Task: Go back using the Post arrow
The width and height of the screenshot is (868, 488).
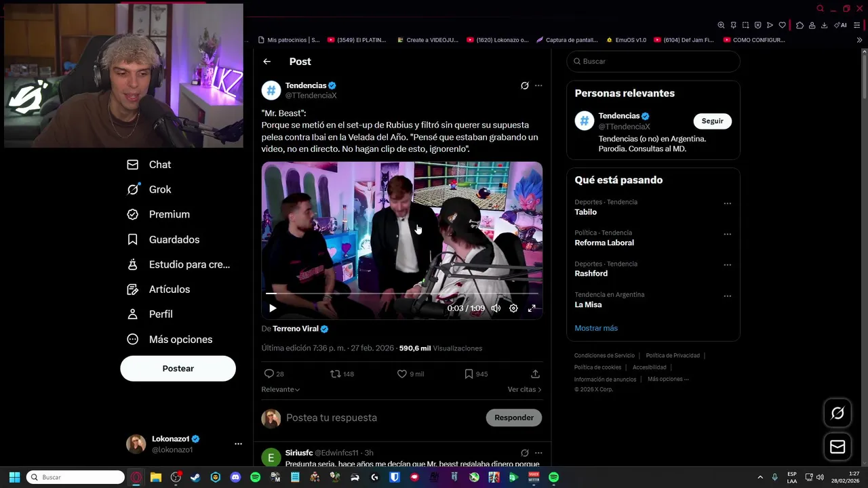Action: pos(267,62)
